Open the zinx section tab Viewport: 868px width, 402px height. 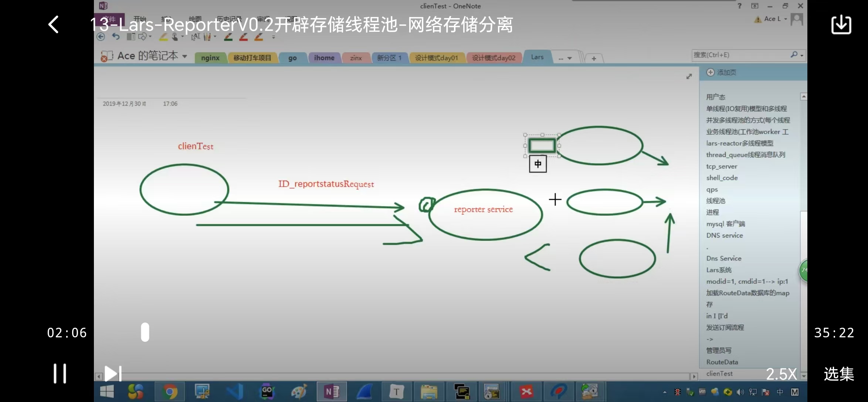(356, 58)
